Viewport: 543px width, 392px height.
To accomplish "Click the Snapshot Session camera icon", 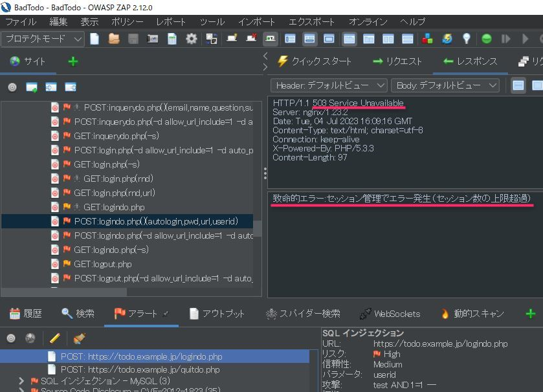I will click(153, 39).
